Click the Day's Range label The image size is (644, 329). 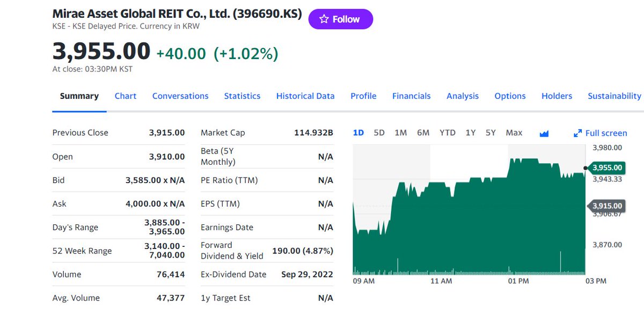[x=75, y=228]
